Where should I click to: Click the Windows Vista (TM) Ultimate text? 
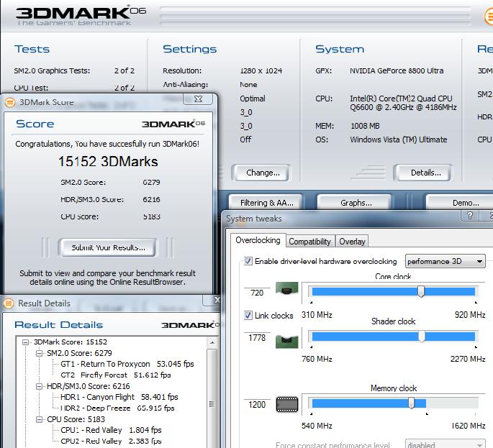[x=399, y=140]
